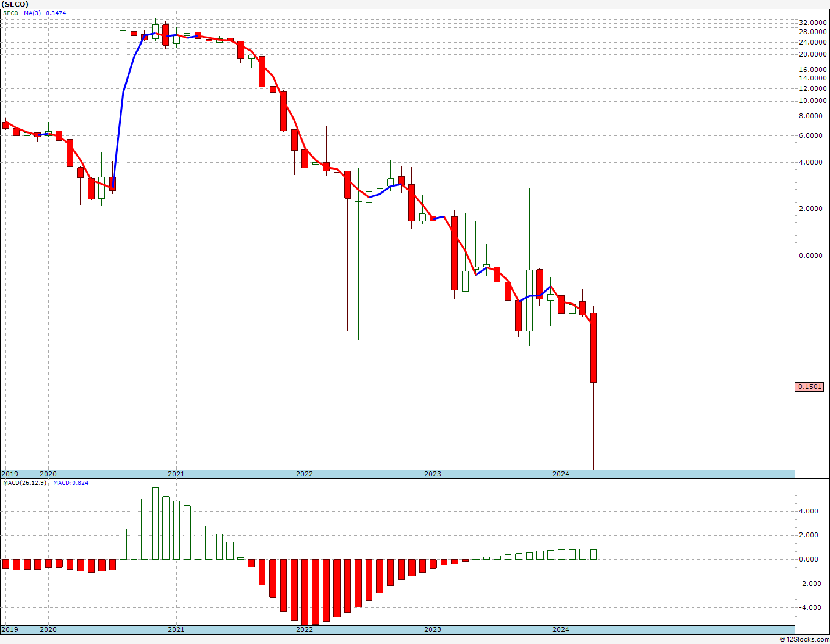830x644 pixels.
Task: Select the MA(3) indicator label
Action: click(33, 13)
